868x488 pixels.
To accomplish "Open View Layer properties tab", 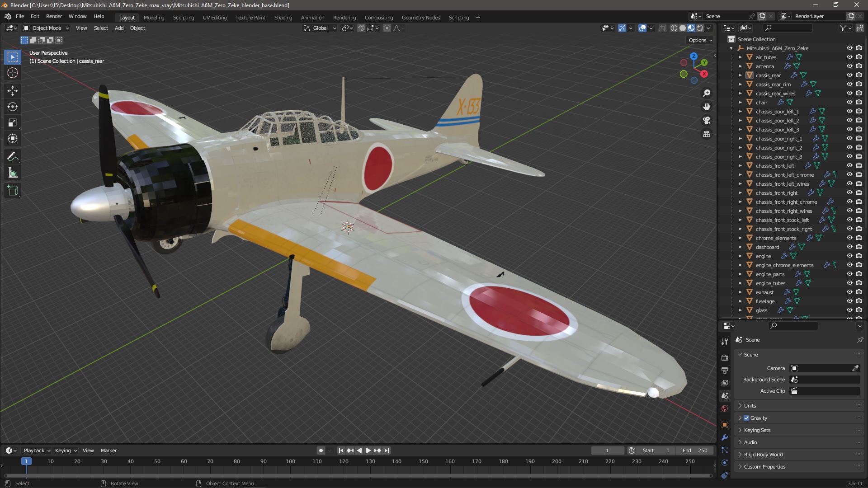I will 725,383.
